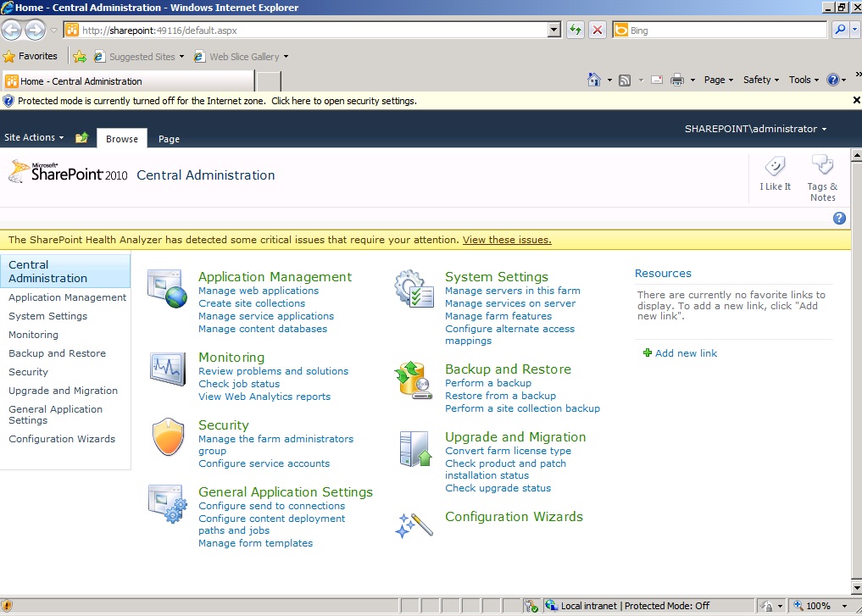
Task: Click the Configuration Wizards wand icon
Action: pos(414,525)
